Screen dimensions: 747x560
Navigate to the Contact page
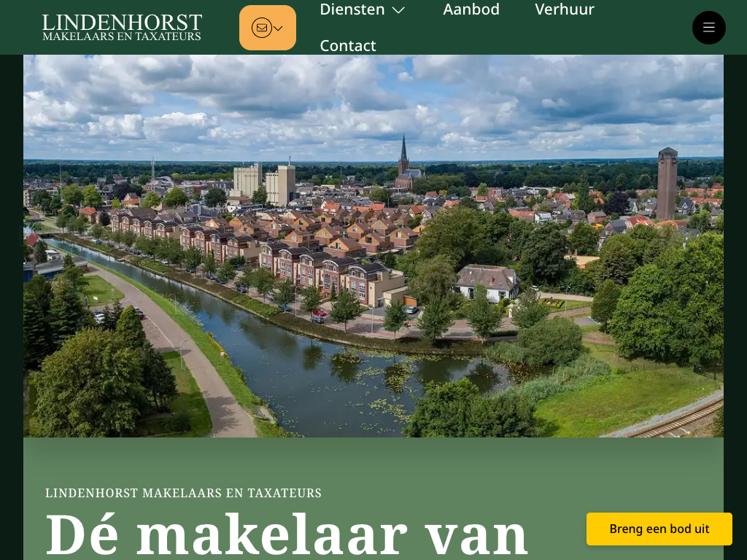coord(348,45)
